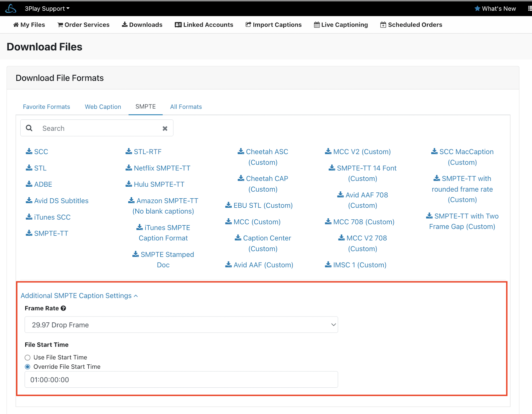Image resolution: width=532 pixels, height=414 pixels.
Task: Click download icon next to iTunes SMPTE
Action: pyautogui.click(x=140, y=227)
